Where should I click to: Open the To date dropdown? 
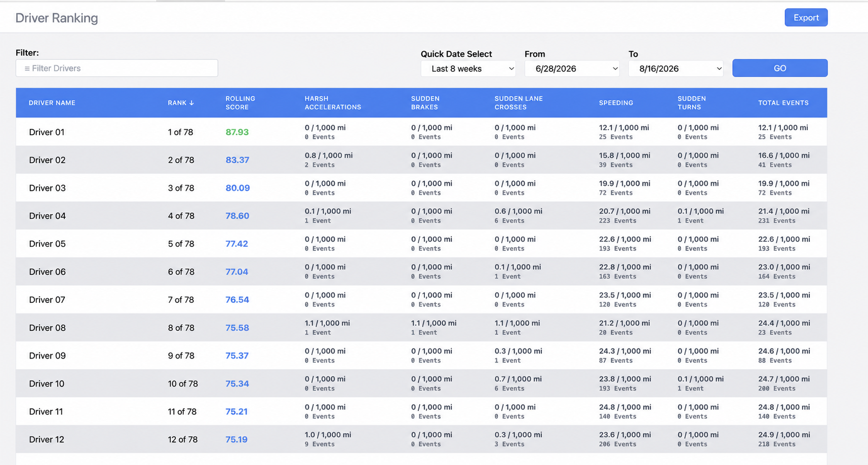676,68
